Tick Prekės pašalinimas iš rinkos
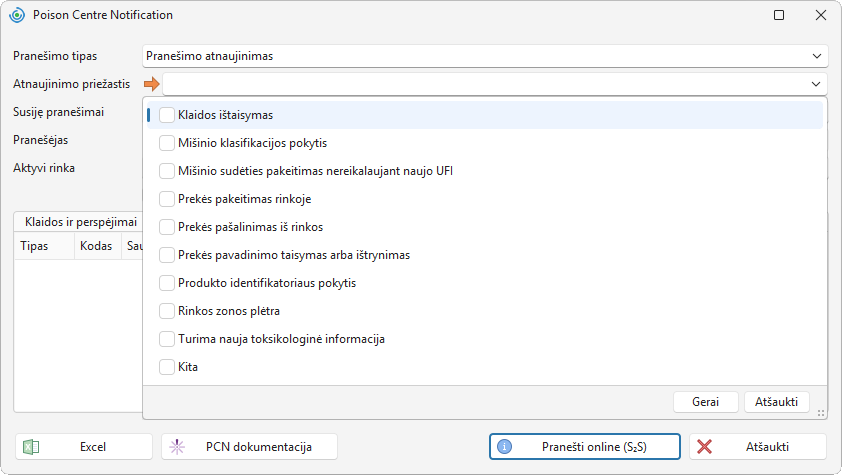The width and height of the screenshot is (842, 475). pyautogui.click(x=167, y=227)
